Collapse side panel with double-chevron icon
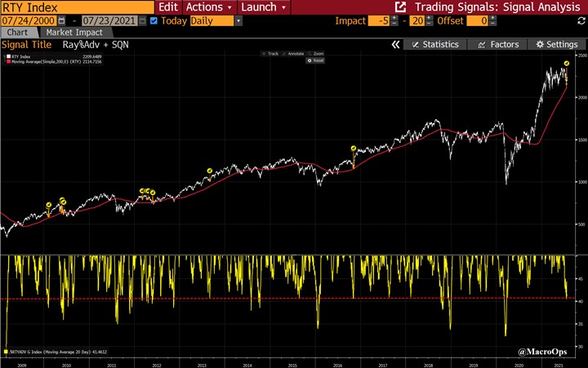588x368 pixels. pyautogui.click(x=396, y=44)
